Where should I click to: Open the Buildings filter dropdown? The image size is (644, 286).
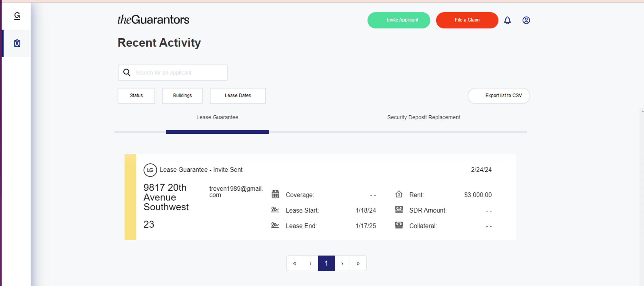point(182,96)
